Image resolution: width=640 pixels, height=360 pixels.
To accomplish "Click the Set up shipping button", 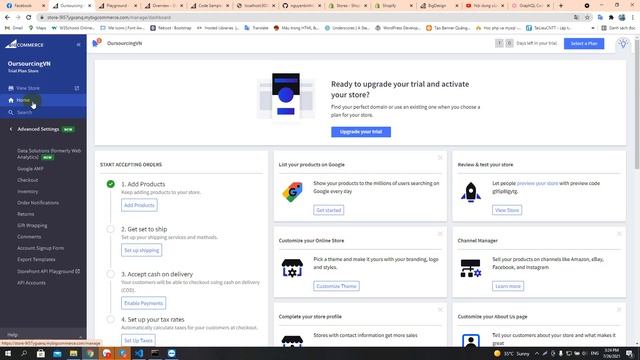I will pyautogui.click(x=141, y=250).
